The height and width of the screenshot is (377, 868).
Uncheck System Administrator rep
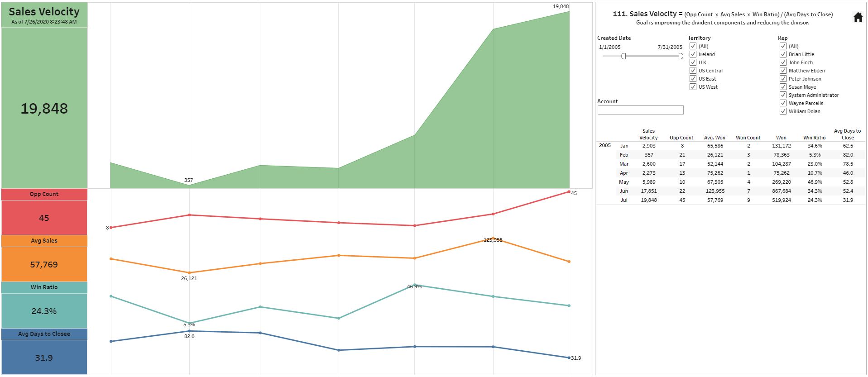click(x=783, y=95)
